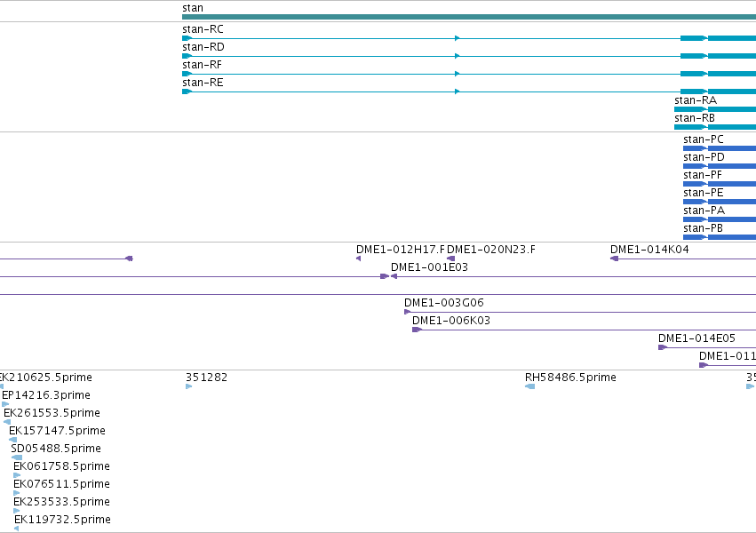Click the start arrow of DME1-003G06
756x533 pixels.
click(x=408, y=312)
